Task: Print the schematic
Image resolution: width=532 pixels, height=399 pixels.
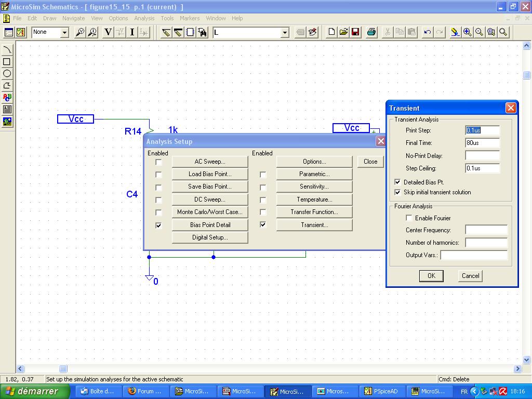Action: click(371, 32)
